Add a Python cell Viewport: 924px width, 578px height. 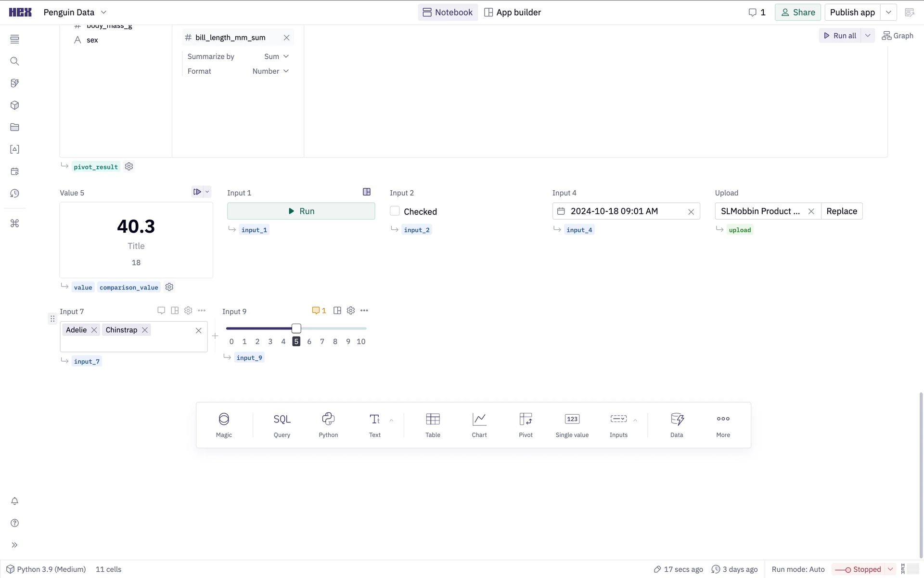tap(328, 425)
